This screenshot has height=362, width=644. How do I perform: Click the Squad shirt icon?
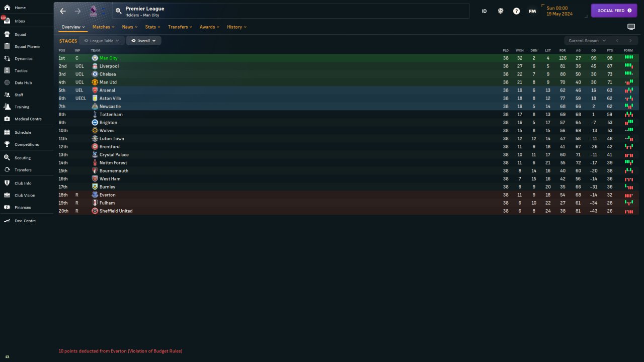click(7, 35)
